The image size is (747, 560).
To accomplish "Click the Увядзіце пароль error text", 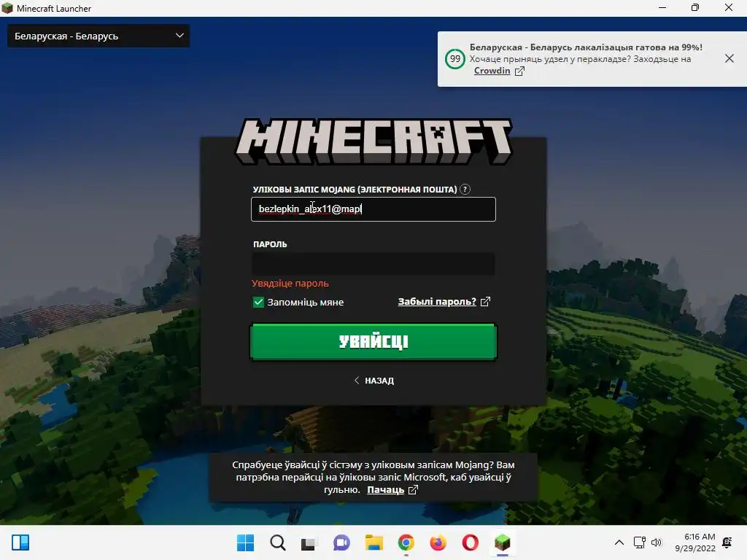I will tap(290, 284).
